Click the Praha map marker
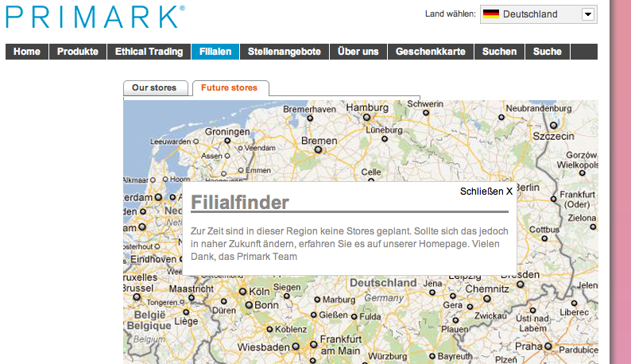Image resolution: width=631 pixels, height=364 pixels. (x=548, y=346)
